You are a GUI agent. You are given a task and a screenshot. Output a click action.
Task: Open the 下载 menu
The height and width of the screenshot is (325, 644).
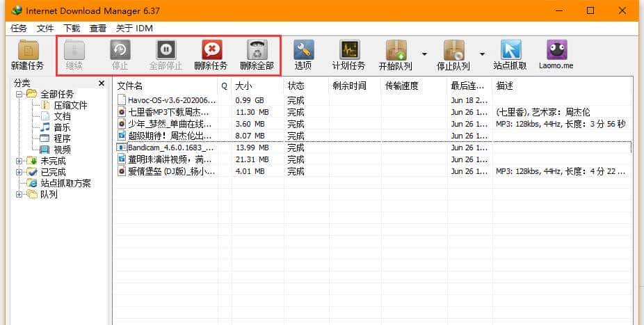[x=72, y=29]
